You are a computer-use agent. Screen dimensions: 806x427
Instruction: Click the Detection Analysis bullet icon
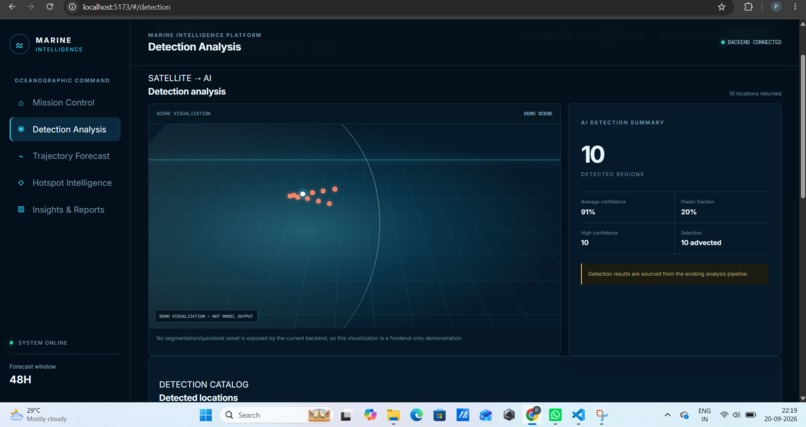(21, 129)
